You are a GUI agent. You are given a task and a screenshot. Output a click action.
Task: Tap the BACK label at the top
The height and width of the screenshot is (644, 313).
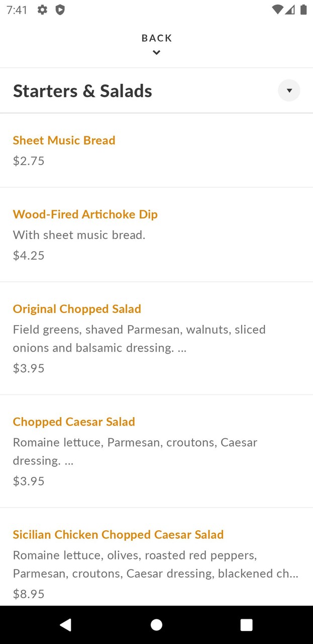(x=156, y=38)
